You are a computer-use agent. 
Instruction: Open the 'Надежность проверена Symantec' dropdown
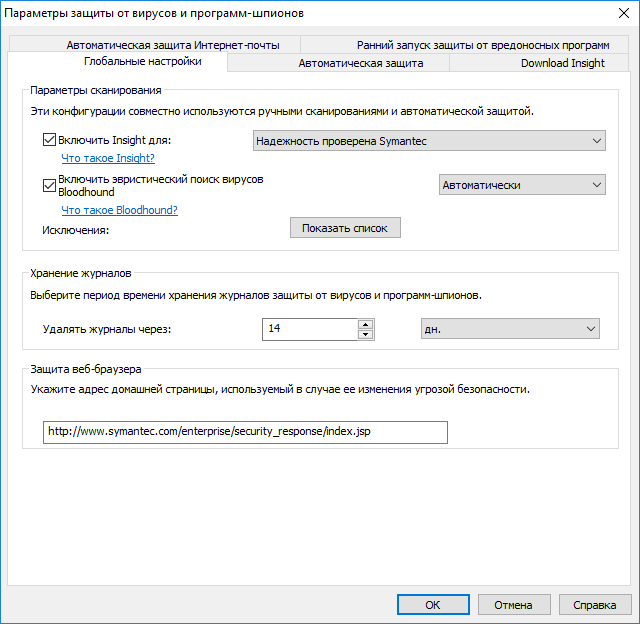point(429,141)
